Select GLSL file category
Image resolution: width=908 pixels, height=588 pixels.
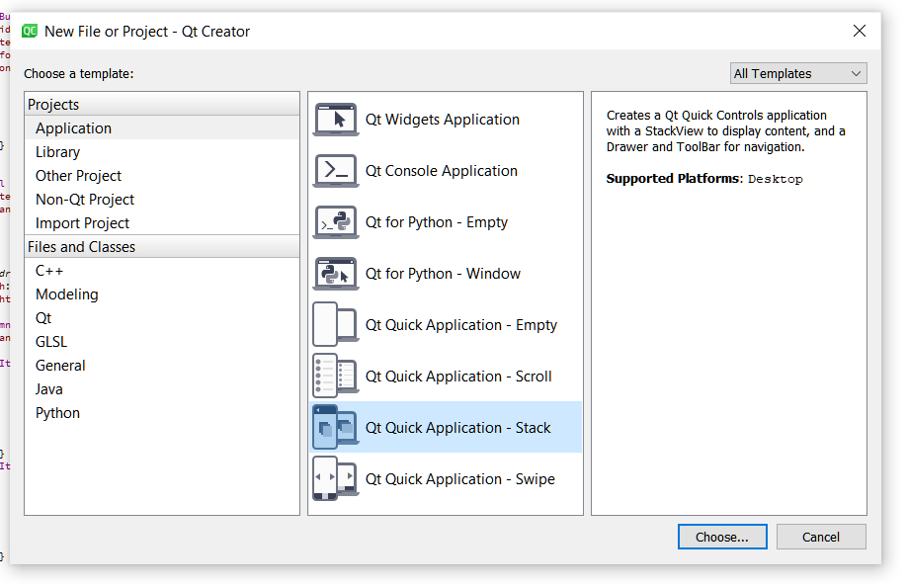coord(51,342)
